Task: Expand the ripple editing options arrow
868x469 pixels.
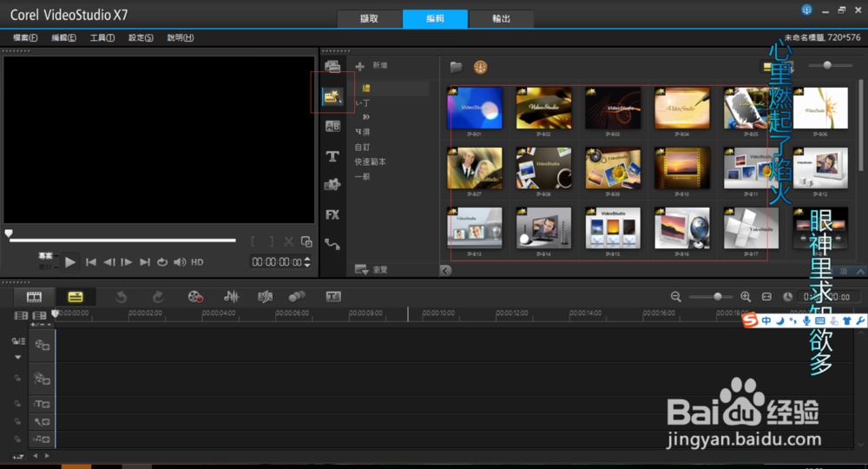Action: click(x=17, y=357)
